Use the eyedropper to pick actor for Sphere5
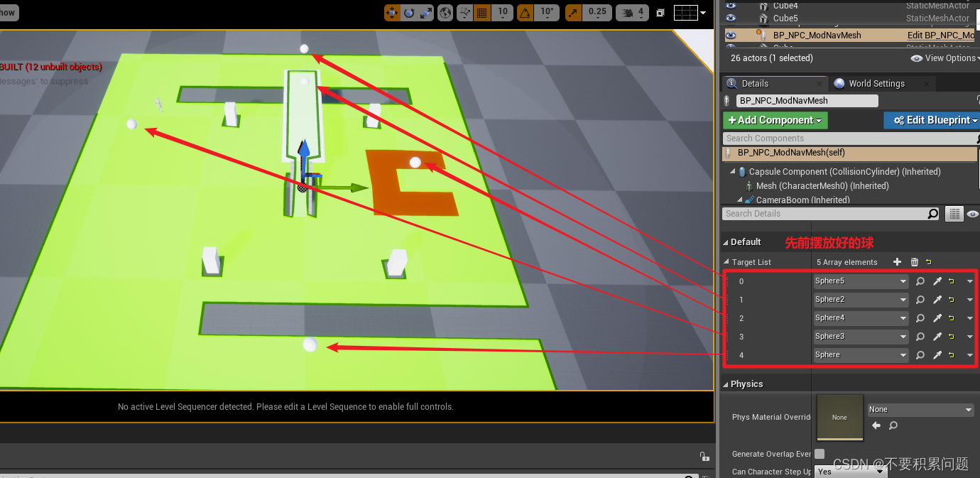 [937, 281]
